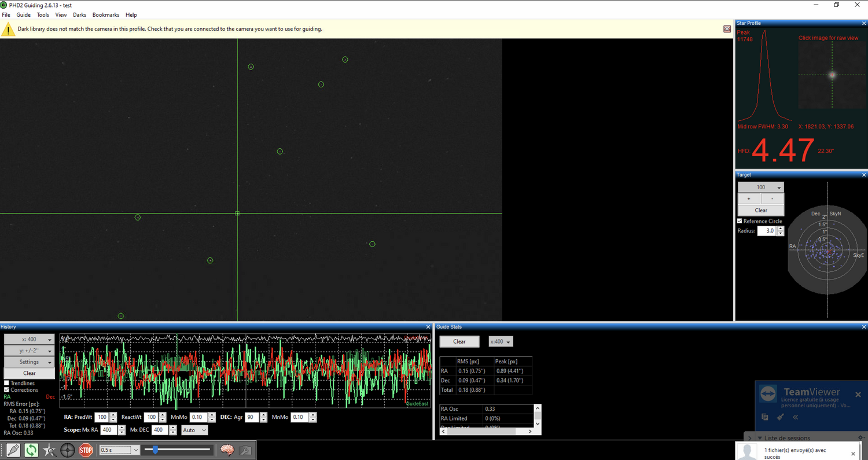Click the Radius input field
Viewport: 868px width, 460px height.
point(767,231)
